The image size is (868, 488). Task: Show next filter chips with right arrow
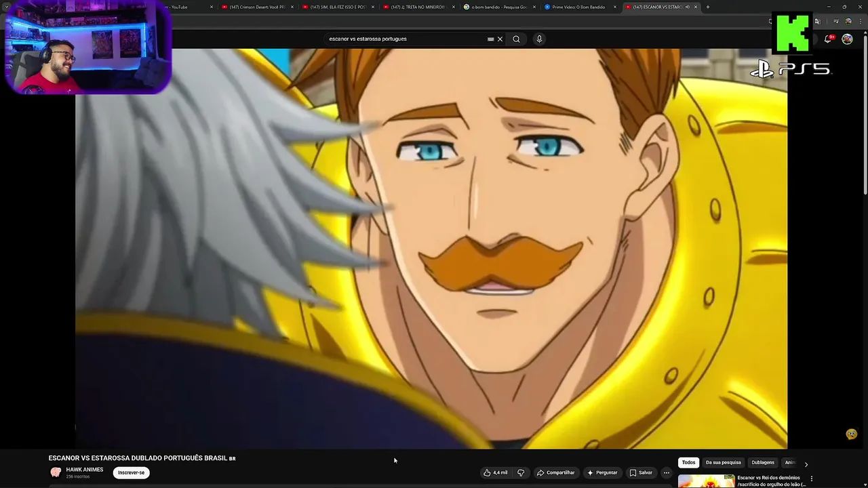(x=806, y=464)
